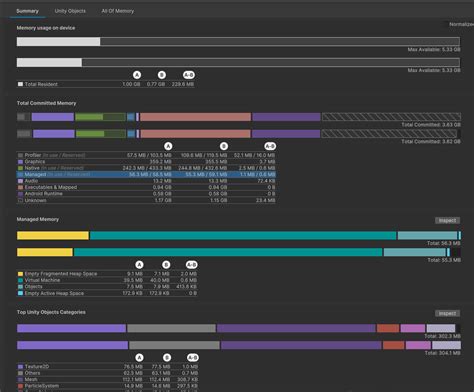Toggle the Normalized option at top right
Image resolution: width=474 pixels, height=392 pixels.
click(461, 24)
